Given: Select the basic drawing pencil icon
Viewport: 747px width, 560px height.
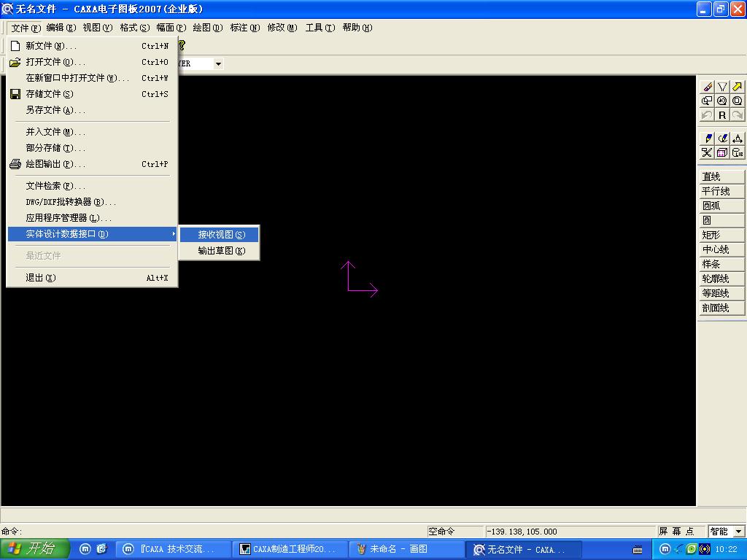Looking at the screenshot, I should tap(708, 139).
